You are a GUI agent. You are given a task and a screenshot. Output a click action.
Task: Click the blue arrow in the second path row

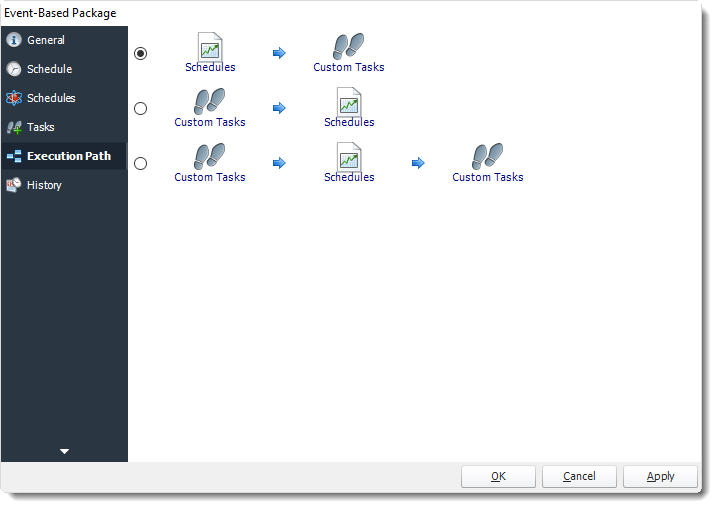pos(279,108)
